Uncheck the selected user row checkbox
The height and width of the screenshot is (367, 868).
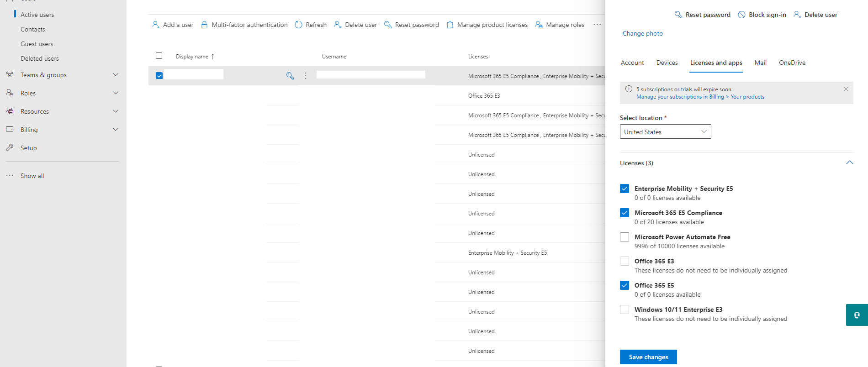[159, 76]
